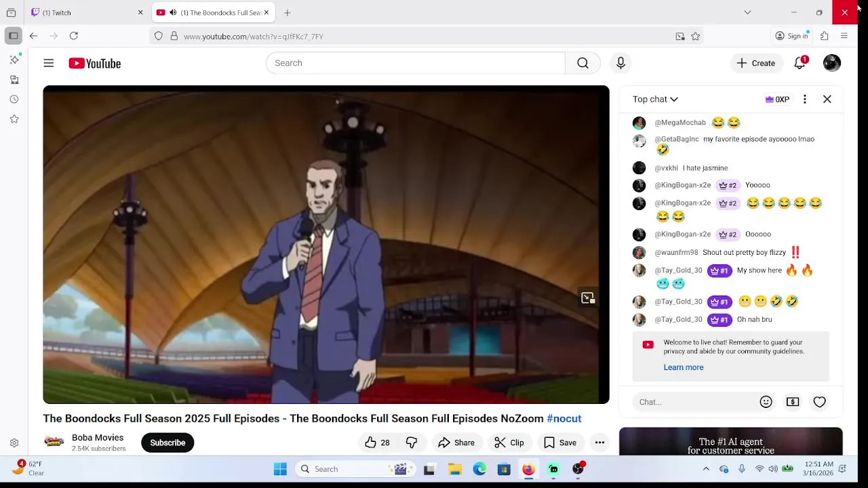Click the Clip button
The width and height of the screenshot is (868, 488).
[509, 443]
